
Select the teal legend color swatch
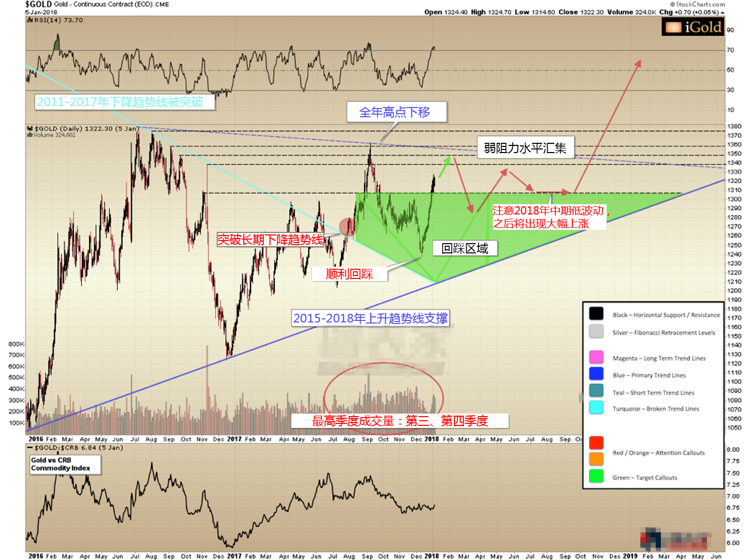(x=596, y=391)
